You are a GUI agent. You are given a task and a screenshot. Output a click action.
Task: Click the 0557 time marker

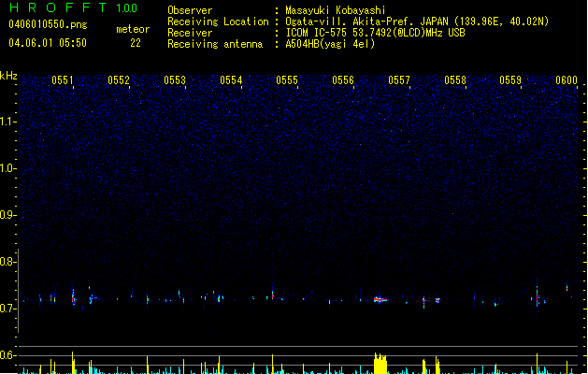pyautogui.click(x=399, y=80)
